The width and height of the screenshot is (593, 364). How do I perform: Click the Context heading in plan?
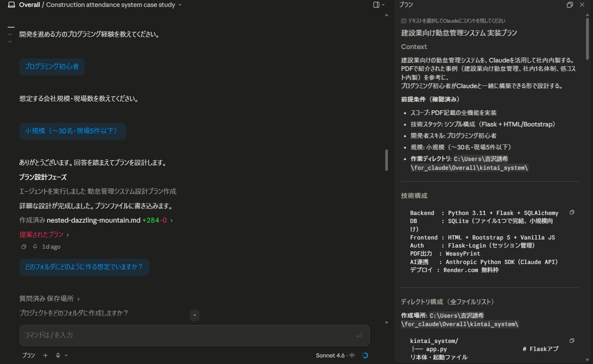click(x=414, y=47)
